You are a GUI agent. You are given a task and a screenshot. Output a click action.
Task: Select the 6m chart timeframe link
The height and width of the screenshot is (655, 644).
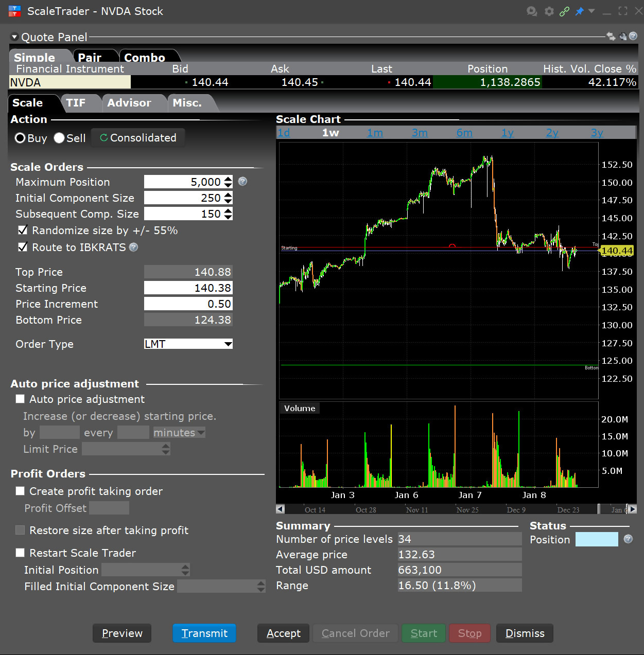(x=464, y=132)
